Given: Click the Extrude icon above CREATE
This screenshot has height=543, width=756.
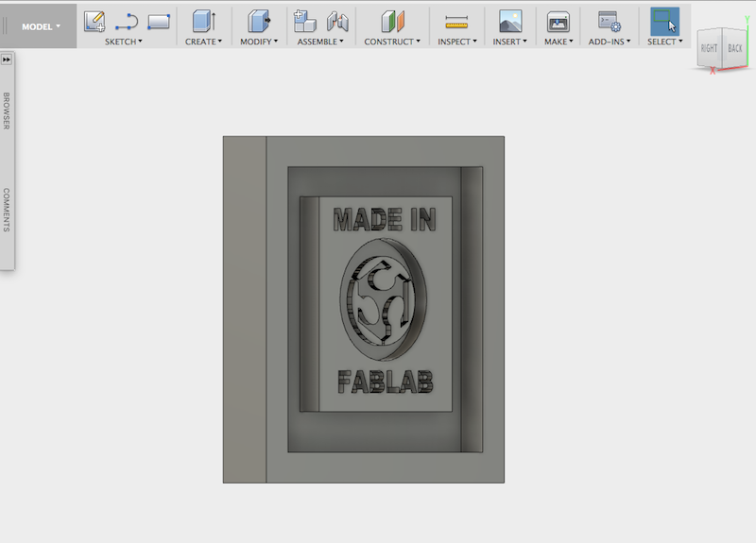Looking at the screenshot, I should [203, 21].
